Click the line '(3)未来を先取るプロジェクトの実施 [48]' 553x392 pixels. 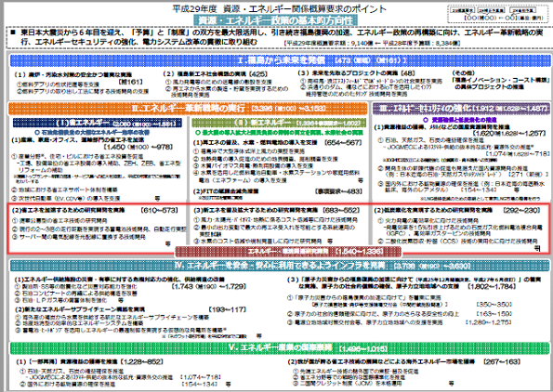pyautogui.click(x=356, y=73)
